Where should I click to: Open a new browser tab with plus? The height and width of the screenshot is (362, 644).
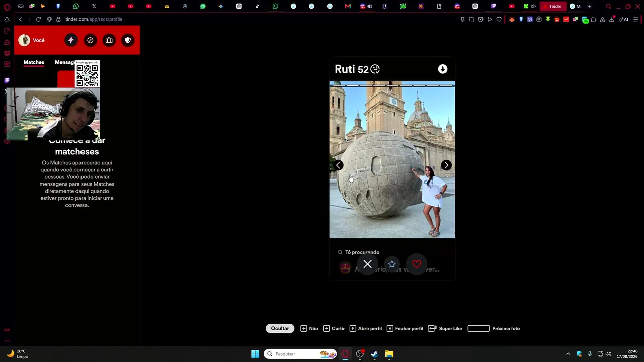589,6
